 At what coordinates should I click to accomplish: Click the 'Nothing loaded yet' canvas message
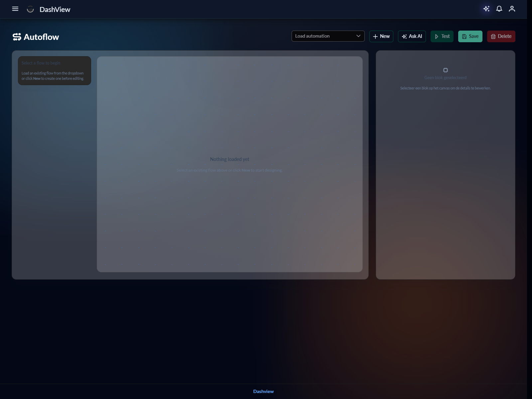click(x=229, y=159)
